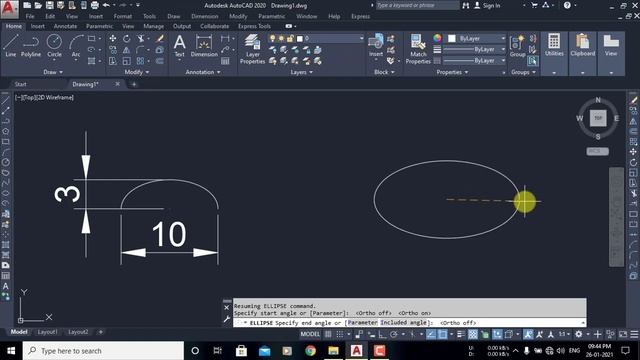Open the Start tab

pos(20,84)
